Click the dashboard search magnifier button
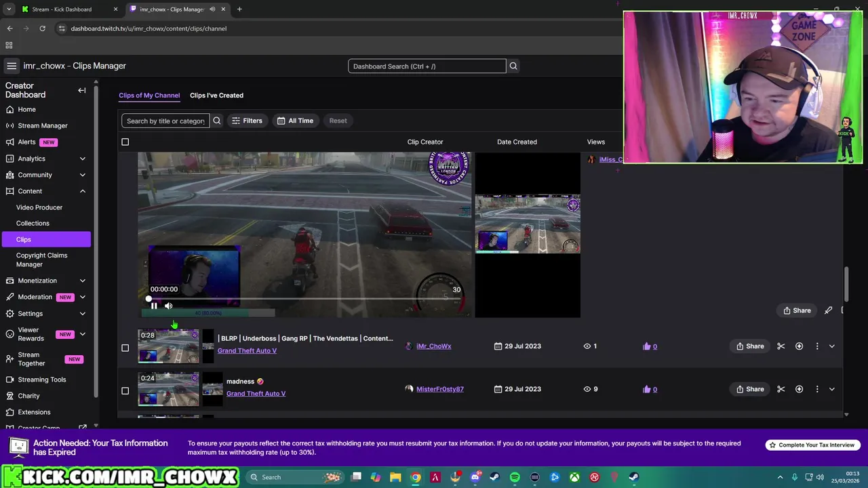 coord(513,66)
